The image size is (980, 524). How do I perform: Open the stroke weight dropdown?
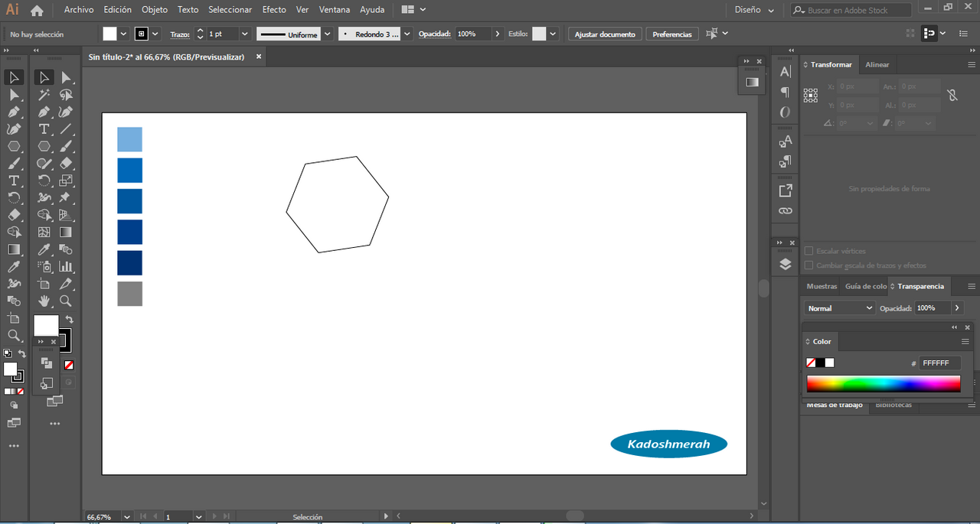coord(245,34)
